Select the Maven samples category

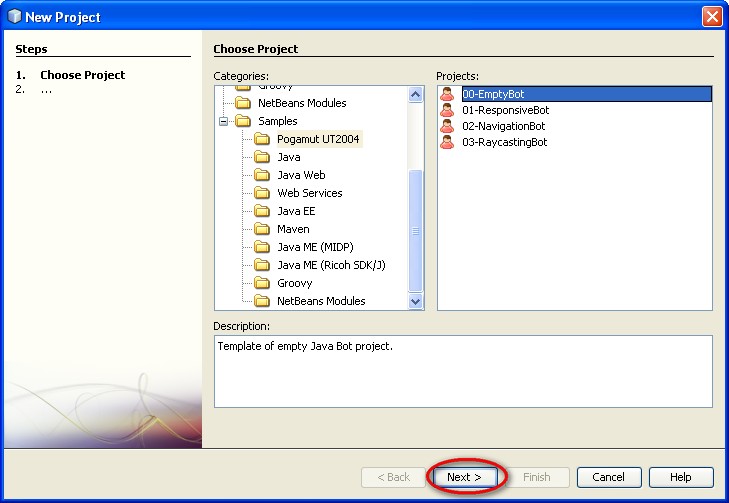click(293, 229)
